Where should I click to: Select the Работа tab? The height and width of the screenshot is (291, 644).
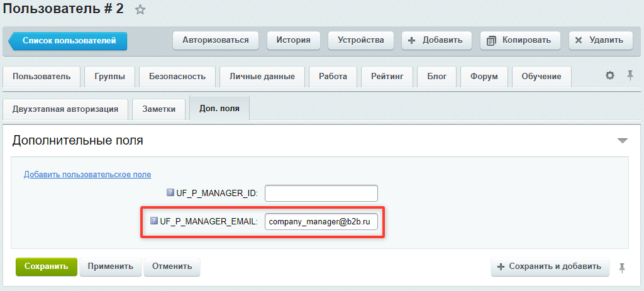click(333, 77)
